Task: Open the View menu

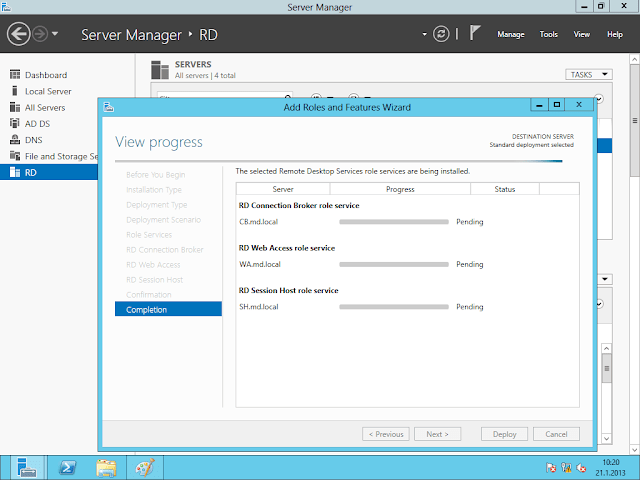Action: pyautogui.click(x=581, y=34)
